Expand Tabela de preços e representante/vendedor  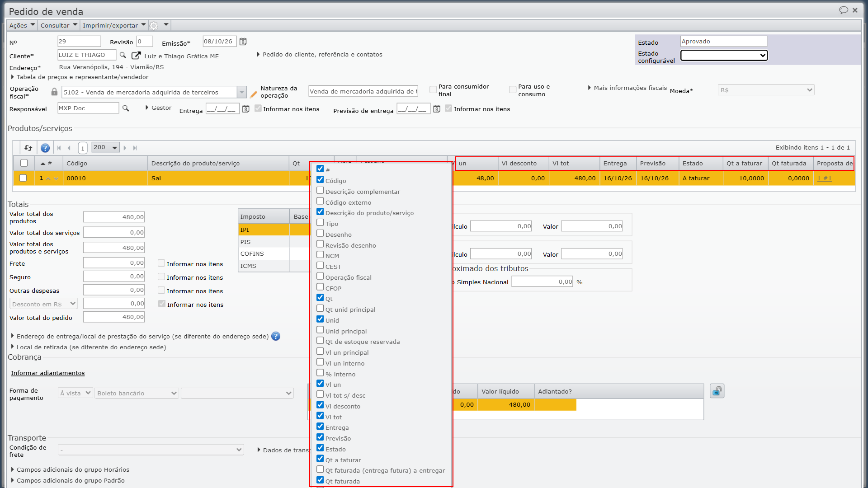pos(80,77)
